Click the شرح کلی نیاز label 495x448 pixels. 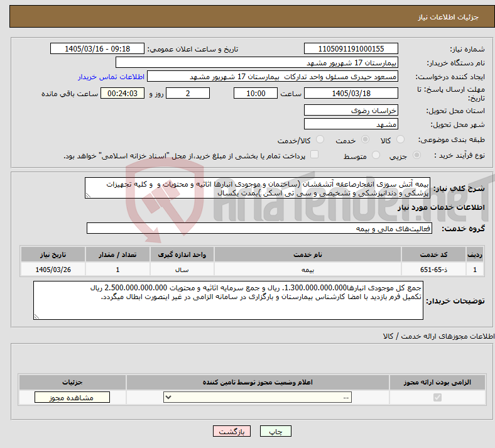459,188
